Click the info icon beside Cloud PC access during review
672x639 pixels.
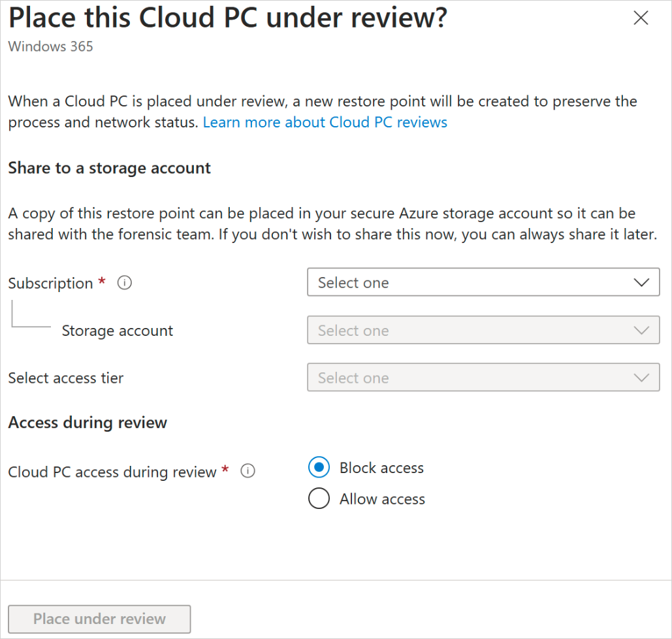pos(248,471)
